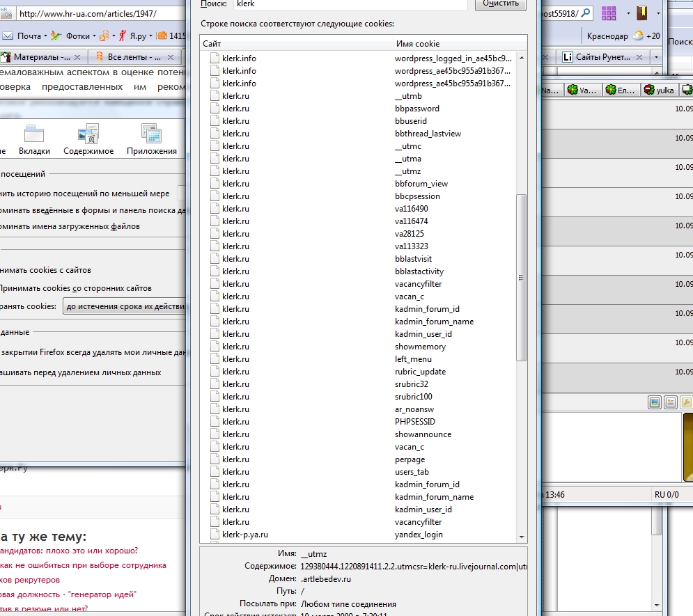This screenshot has height=616, width=693.
Task: Open the list-all-tabs dropdown arrow in the tab bar
Action: pos(656,57)
